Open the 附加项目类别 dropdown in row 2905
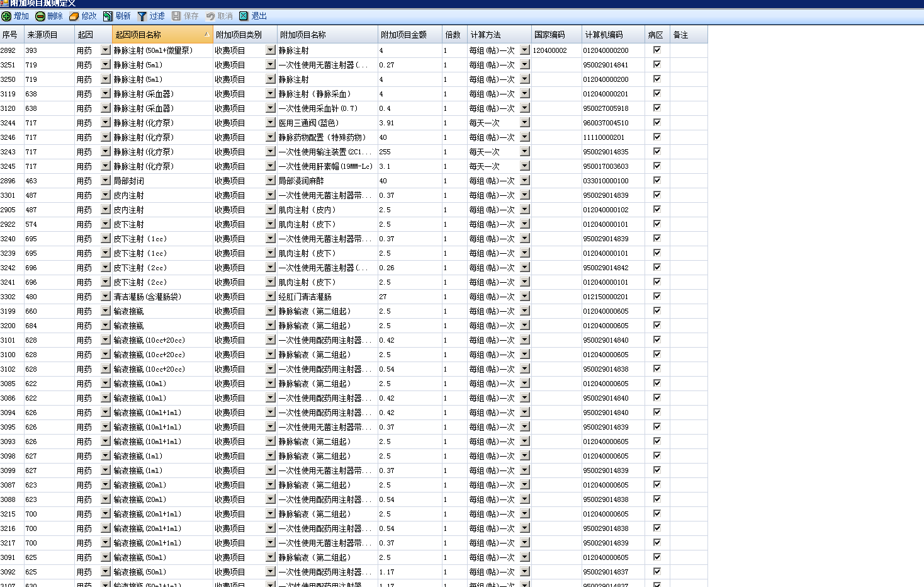 click(x=271, y=209)
